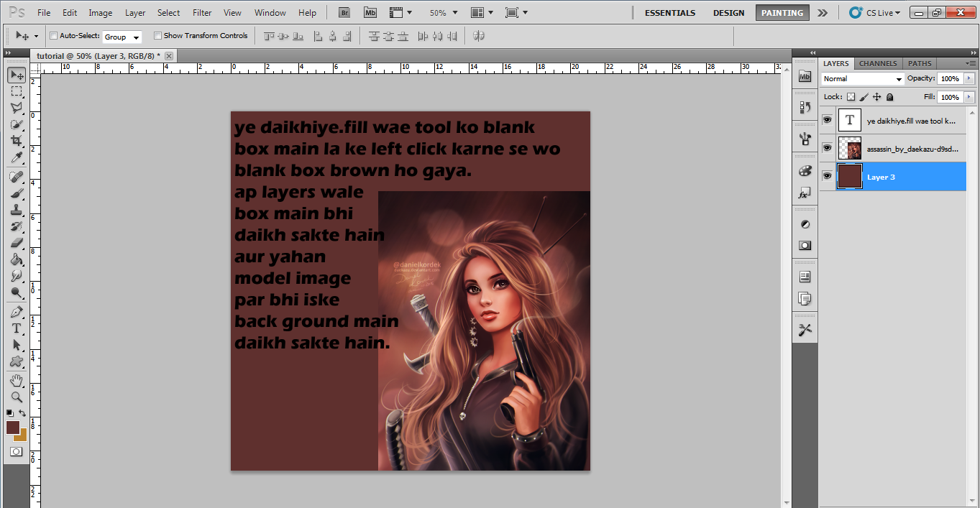
Task: Open the Image menu
Action: click(x=100, y=12)
